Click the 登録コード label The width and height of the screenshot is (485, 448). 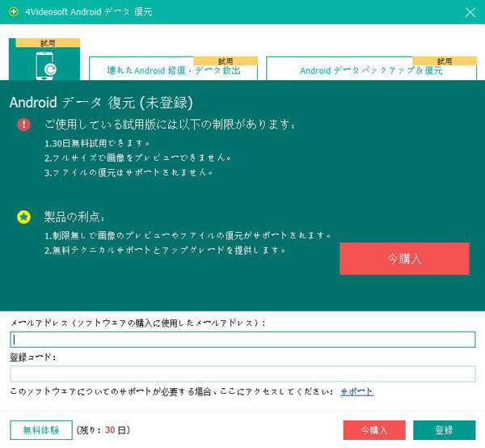coord(33,357)
